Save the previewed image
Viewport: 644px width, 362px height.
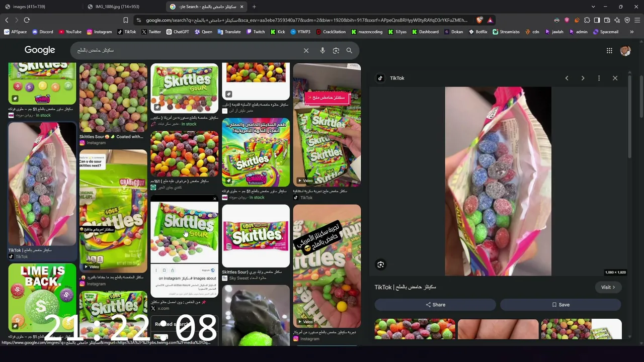point(560,305)
